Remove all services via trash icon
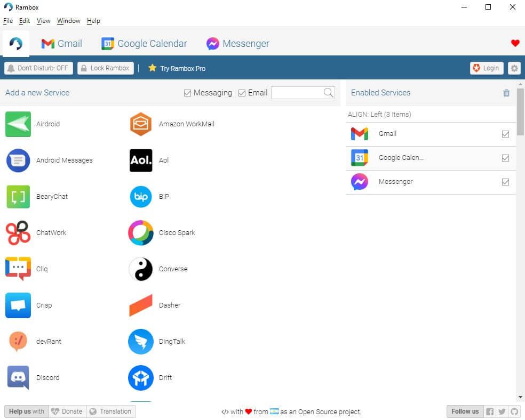Viewport: 525px width, 420px height. (506, 93)
